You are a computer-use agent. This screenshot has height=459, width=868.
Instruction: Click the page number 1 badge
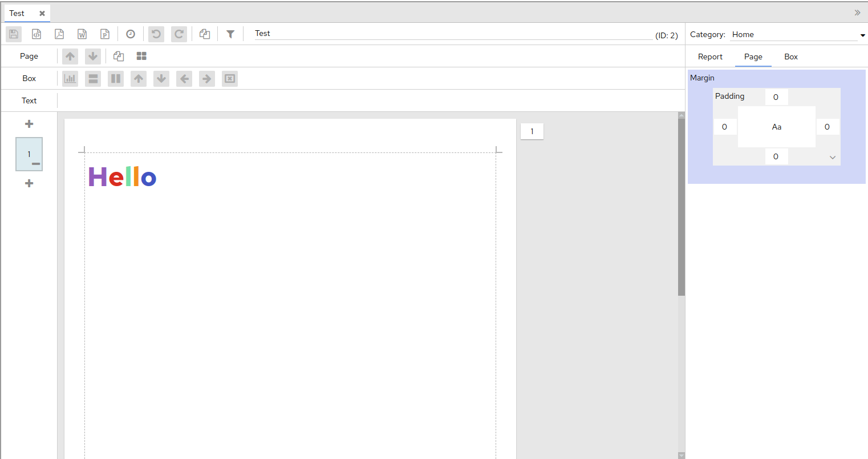(532, 131)
